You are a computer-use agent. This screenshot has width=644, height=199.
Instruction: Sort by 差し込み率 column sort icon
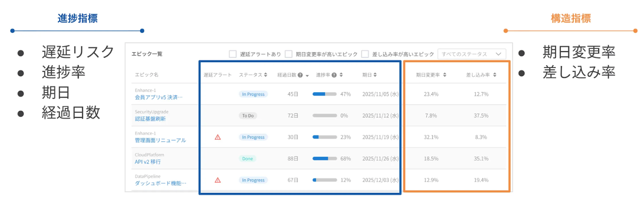coord(494,75)
